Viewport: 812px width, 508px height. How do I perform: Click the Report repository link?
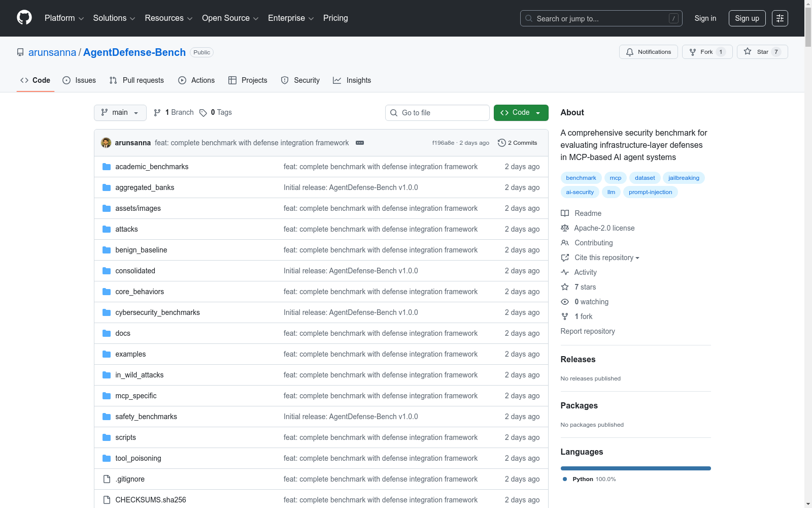click(588, 331)
